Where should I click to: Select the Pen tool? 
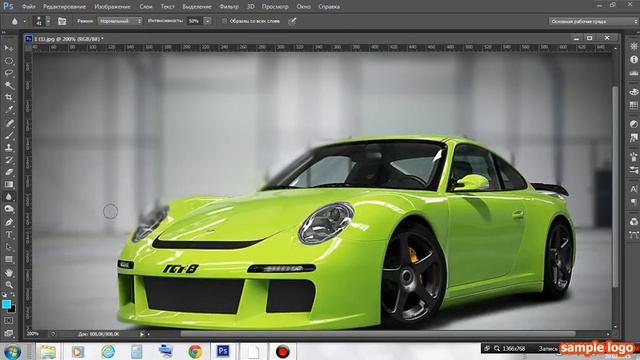9,222
